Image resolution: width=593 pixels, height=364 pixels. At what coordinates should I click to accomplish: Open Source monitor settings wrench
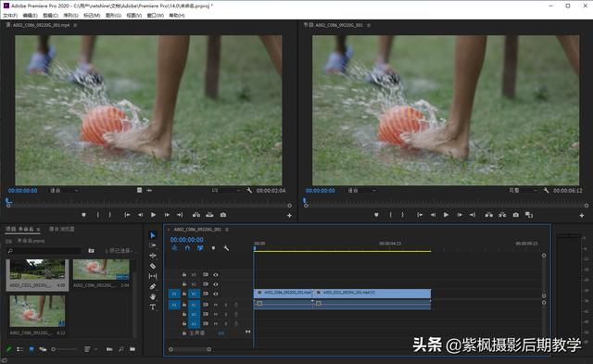point(249,191)
